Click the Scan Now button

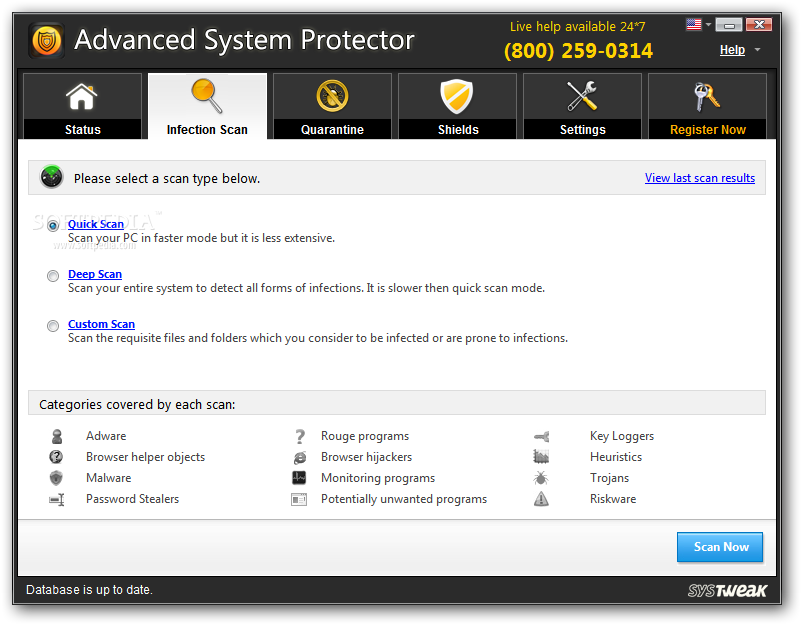(x=720, y=547)
